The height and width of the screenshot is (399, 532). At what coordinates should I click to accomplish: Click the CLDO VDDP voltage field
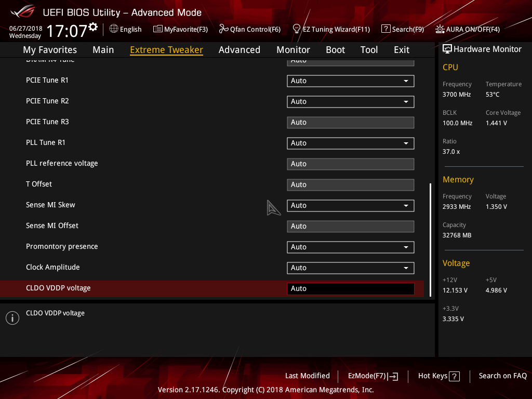pyautogui.click(x=351, y=288)
